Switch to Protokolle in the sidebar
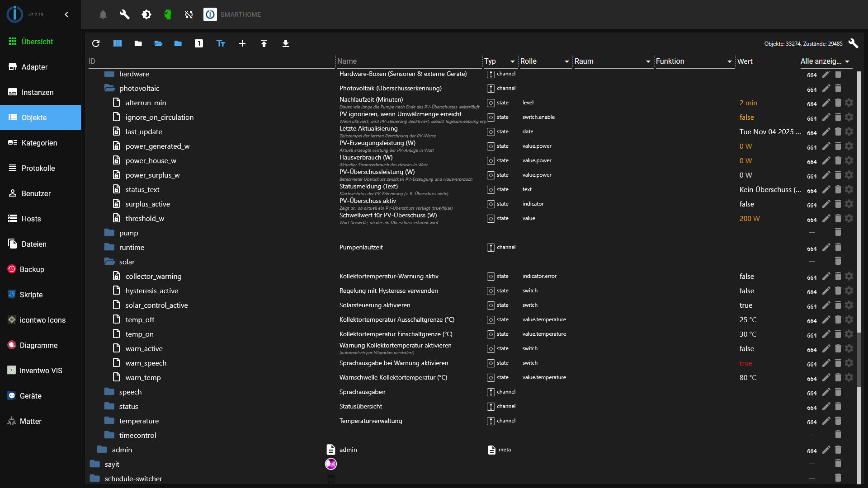 point(38,168)
